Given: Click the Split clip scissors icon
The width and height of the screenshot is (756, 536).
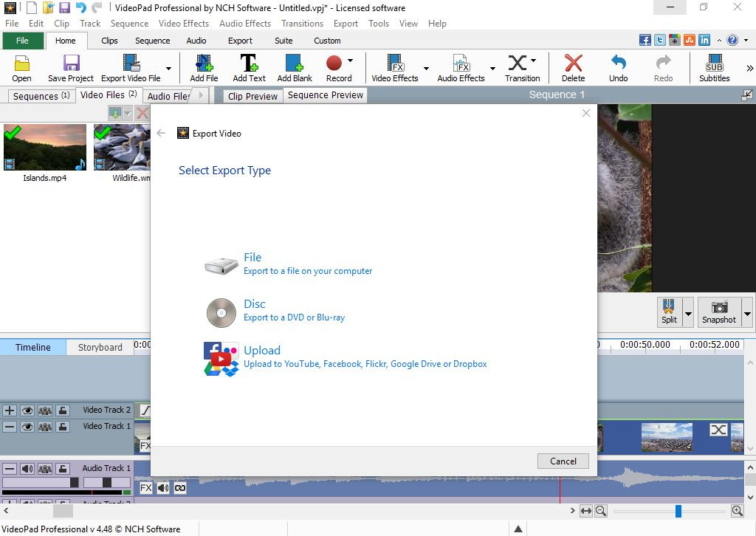Looking at the screenshot, I should coord(669,307).
